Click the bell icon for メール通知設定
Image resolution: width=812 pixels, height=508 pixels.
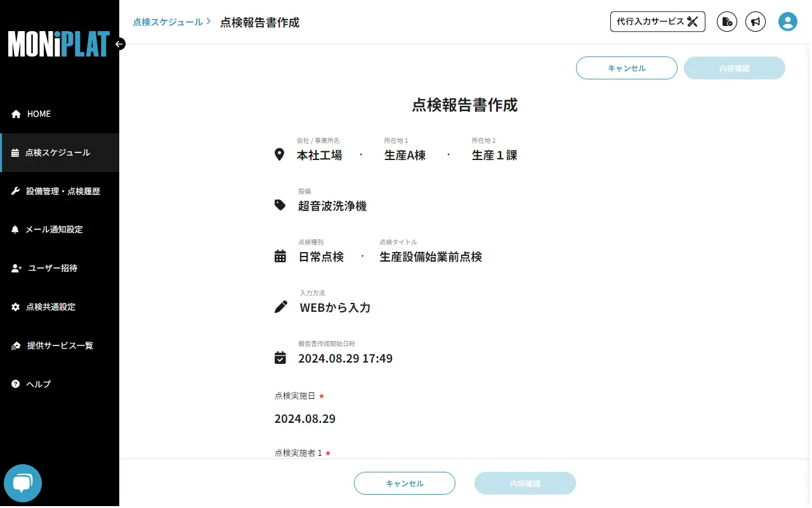point(15,229)
